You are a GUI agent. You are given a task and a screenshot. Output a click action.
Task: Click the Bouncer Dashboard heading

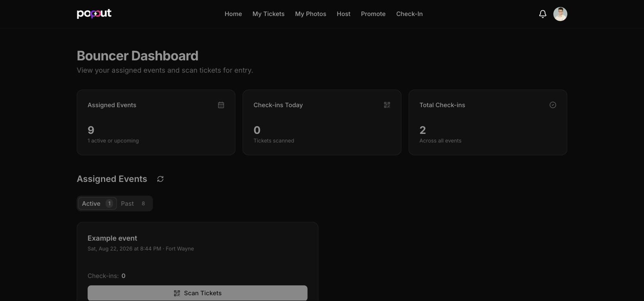(x=138, y=56)
